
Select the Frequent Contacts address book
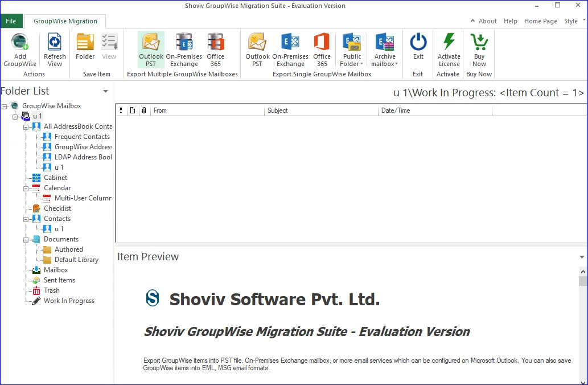(x=82, y=137)
